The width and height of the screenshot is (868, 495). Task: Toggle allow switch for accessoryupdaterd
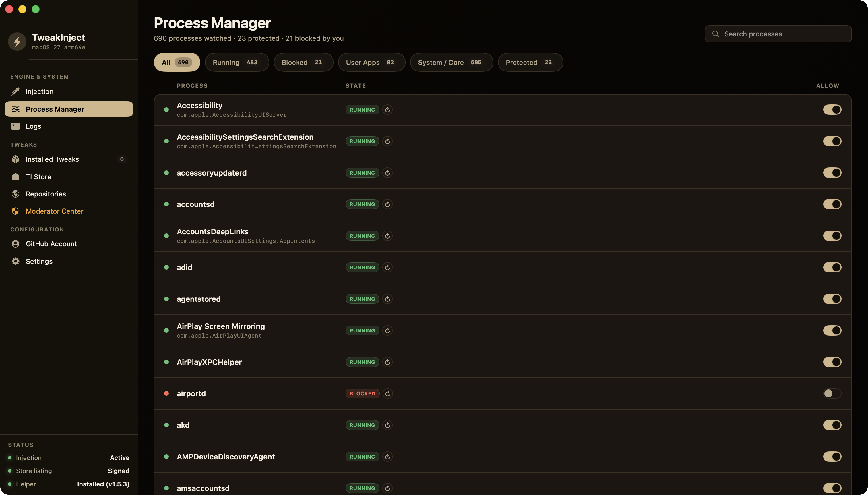click(x=832, y=173)
